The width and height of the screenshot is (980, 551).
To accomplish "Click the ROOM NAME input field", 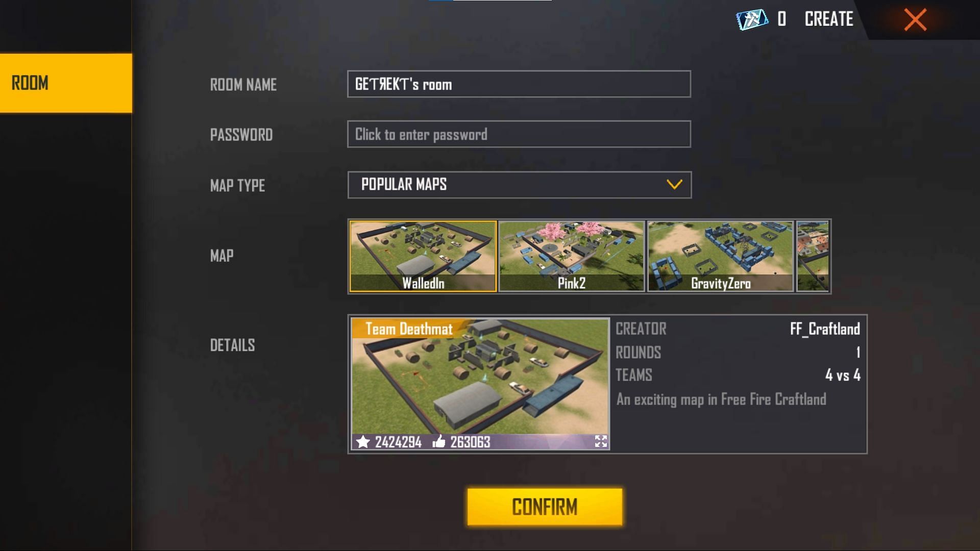I will pos(518,84).
